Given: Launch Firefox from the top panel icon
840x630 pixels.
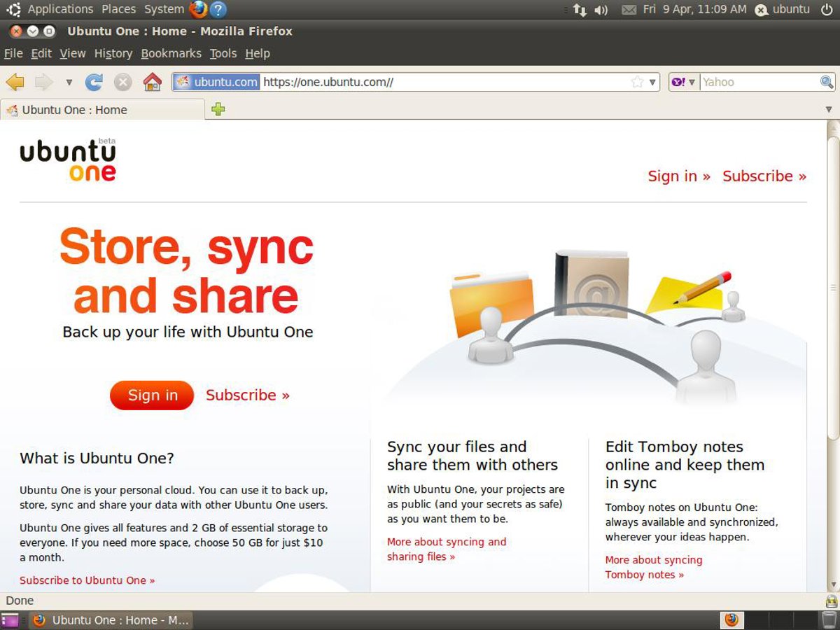Looking at the screenshot, I should click(198, 10).
